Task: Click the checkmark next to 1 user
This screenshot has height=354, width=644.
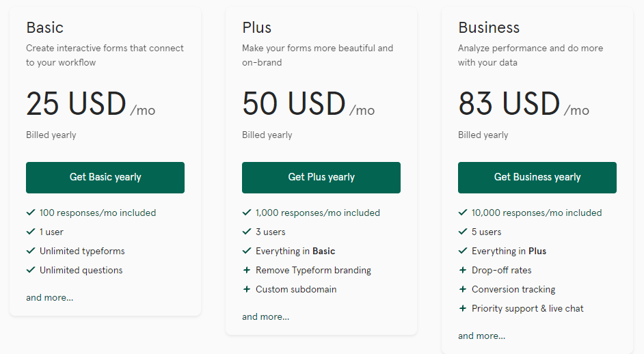Action: point(31,232)
